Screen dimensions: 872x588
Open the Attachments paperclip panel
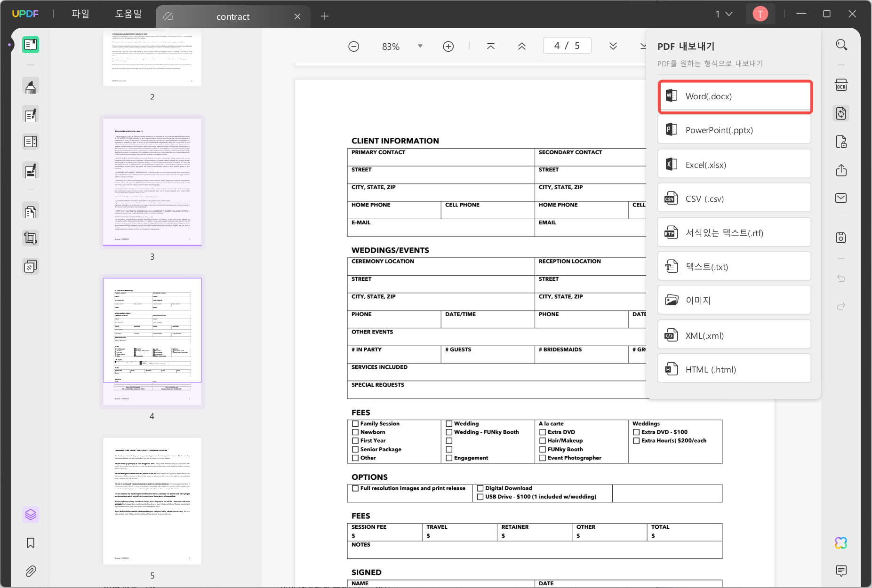tap(31, 571)
